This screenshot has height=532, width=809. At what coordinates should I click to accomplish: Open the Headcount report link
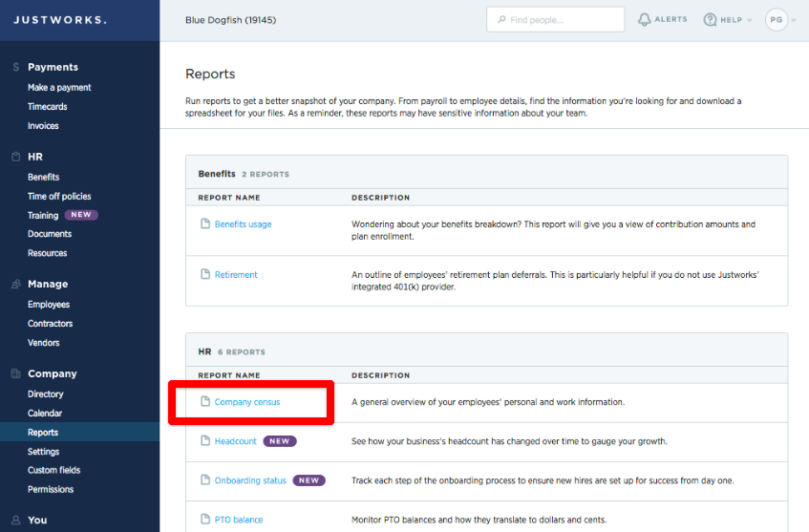[235, 441]
